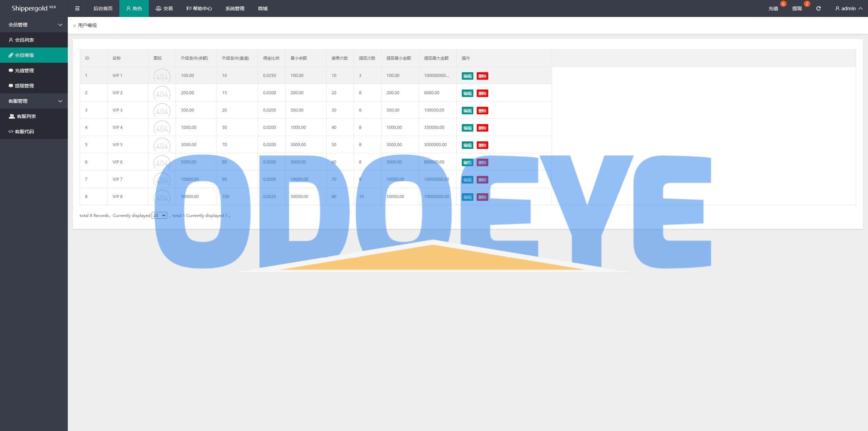This screenshot has width=868, height=431.
Task: Open 客服列表 in the sidebar
Action: point(34,116)
